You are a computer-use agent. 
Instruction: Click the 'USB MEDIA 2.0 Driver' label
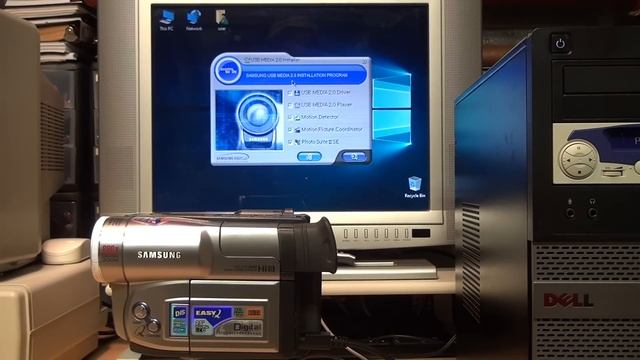(x=326, y=93)
